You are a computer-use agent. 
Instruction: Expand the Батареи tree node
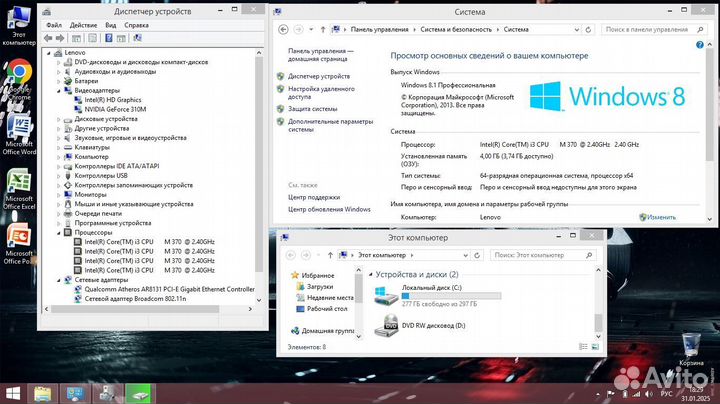tap(59, 81)
